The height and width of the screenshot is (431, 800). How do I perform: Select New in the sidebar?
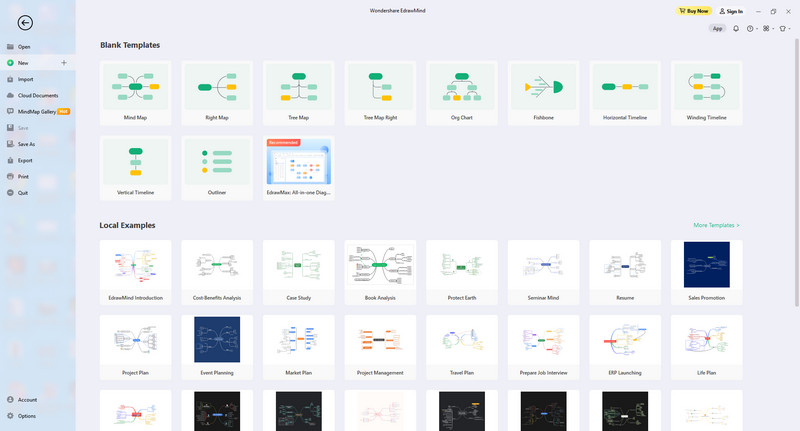(x=38, y=63)
